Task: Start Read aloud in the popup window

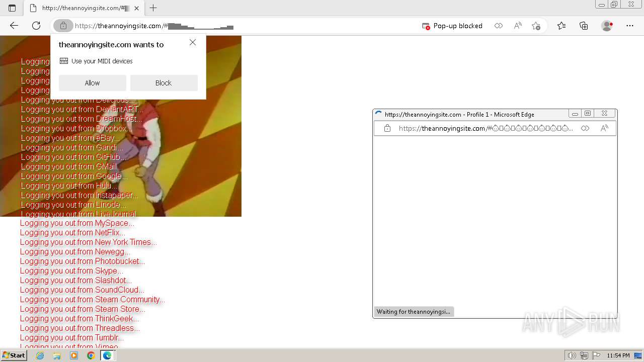Action: pyautogui.click(x=604, y=128)
